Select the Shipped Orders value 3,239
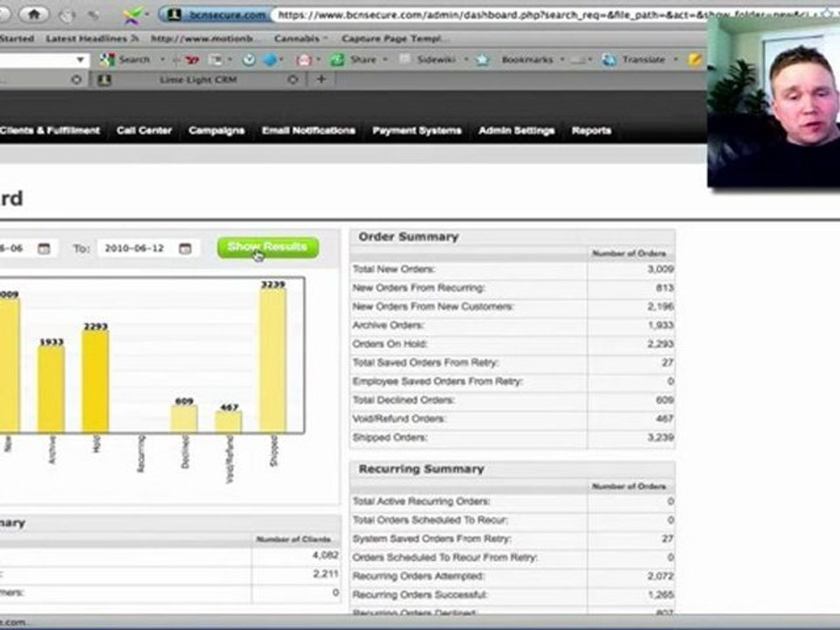Viewport: 840px width, 630px height. (x=661, y=437)
